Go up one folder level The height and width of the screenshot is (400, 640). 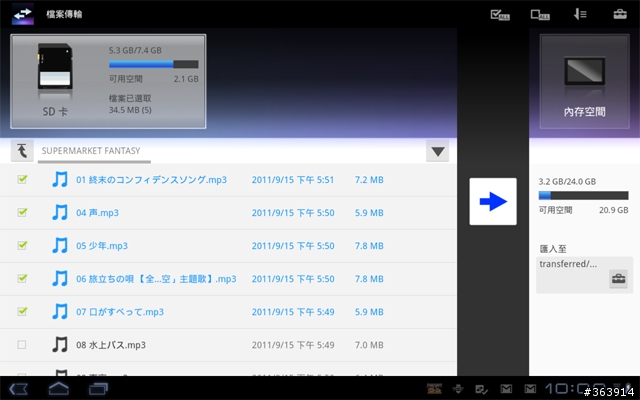click(x=22, y=151)
